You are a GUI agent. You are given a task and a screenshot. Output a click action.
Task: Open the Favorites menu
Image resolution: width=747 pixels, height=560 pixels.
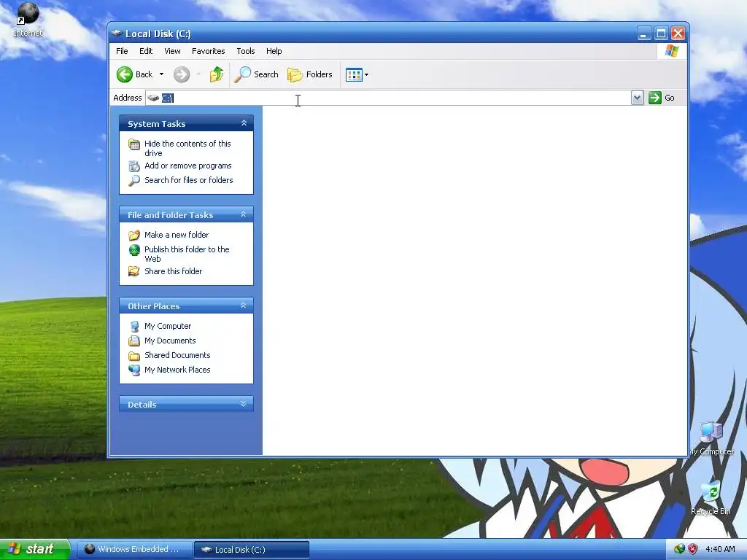coord(208,51)
